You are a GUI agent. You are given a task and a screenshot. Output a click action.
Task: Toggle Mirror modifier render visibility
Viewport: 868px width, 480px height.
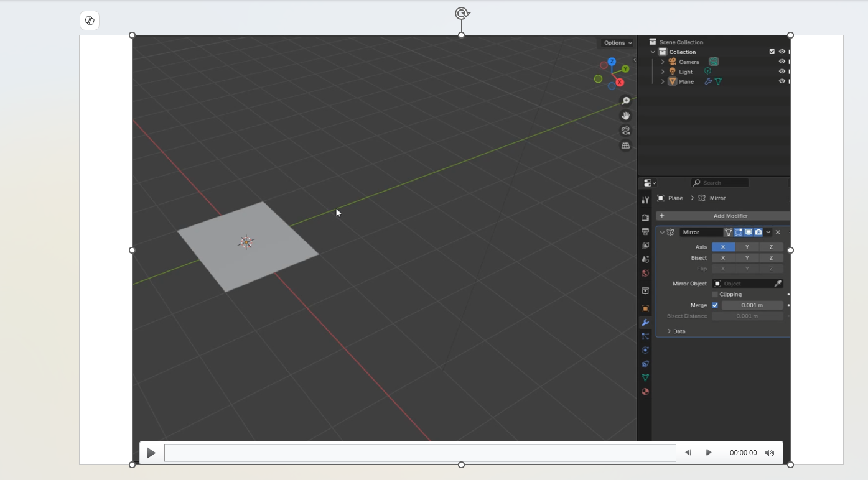(x=758, y=232)
